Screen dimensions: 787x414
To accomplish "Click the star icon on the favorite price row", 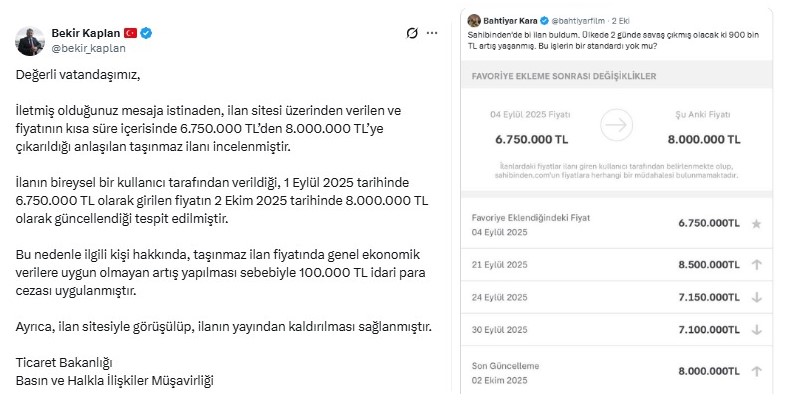I will (x=755, y=225).
